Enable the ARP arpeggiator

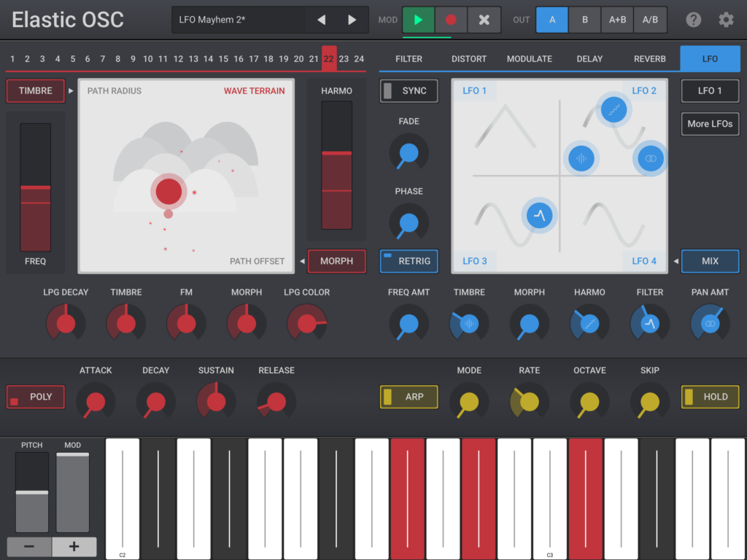409,397
